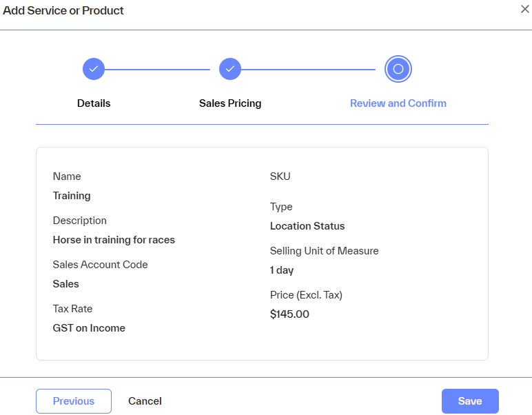
Task: Click the 'Price (Excl. Tax)' label
Action: click(x=306, y=295)
